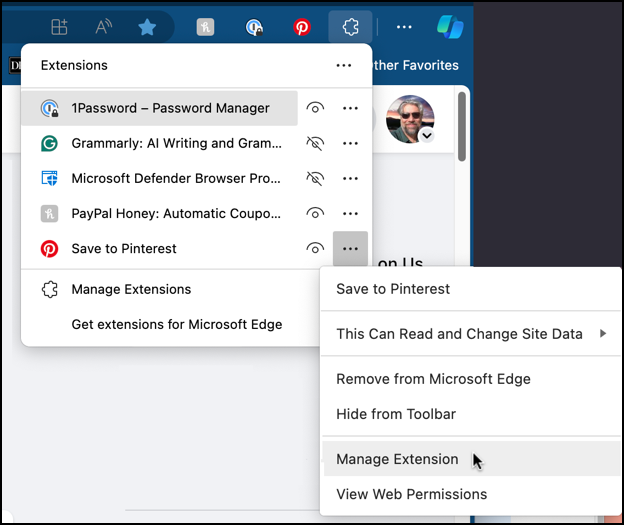Choose View Web Permissions
Viewport: 624px width, 525px height.
471,494
